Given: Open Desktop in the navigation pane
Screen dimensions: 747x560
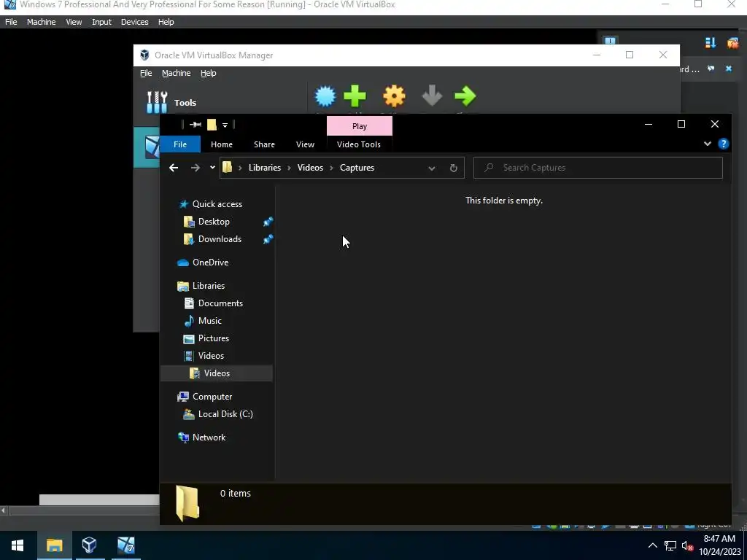Looking at the screenshot, I should 214,222.
